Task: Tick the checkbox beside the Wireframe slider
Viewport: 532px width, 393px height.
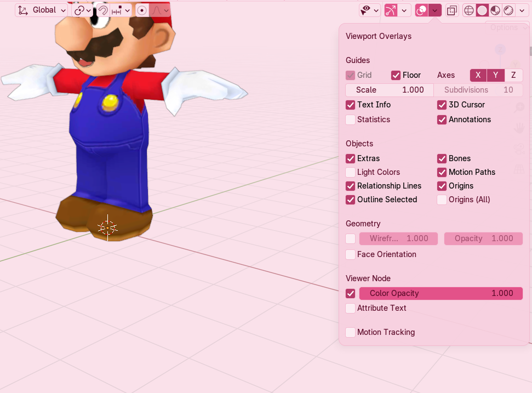Action: click(x=351, y=238)
